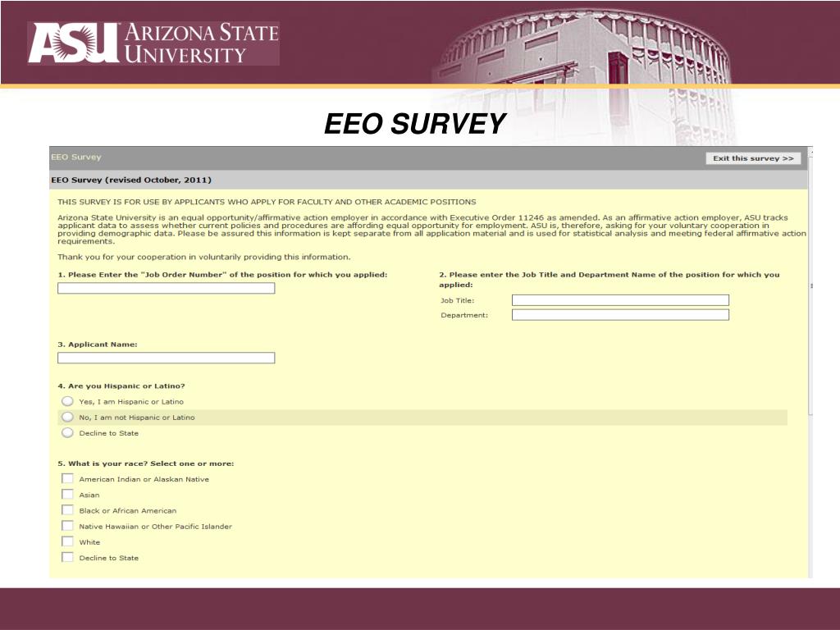Enable the Black or African American checkbox
Screen dimensions: 840x630
point(67,510)
